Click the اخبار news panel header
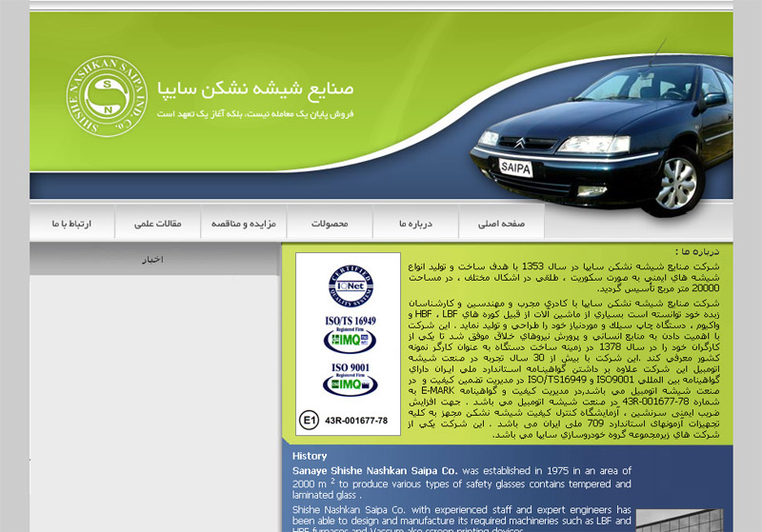Viewport: 762px width, 532px height. [153, 260]
